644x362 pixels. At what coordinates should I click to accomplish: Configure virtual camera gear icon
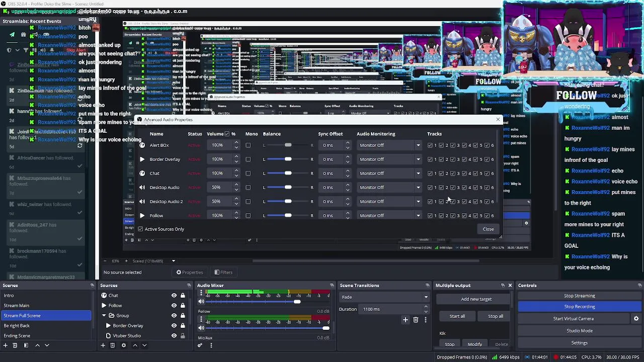(x=636, y=319)
